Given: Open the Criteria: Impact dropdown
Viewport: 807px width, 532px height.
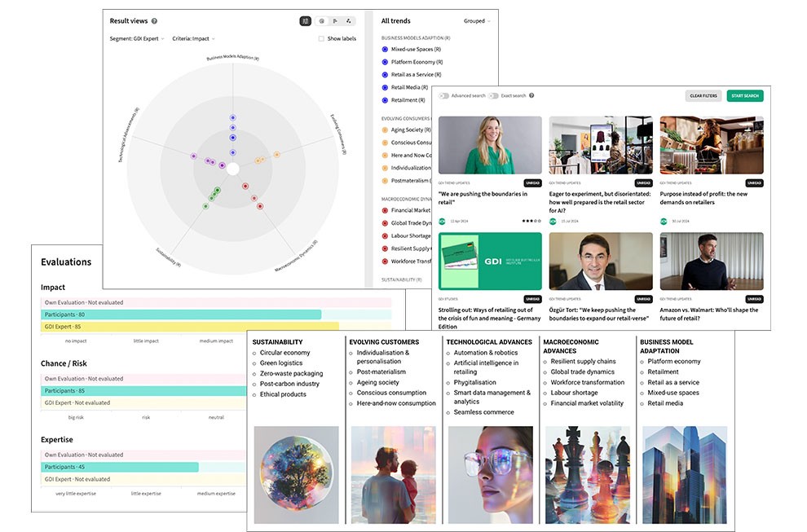Looking at the screenshot, I should click(x=196, y=38).
